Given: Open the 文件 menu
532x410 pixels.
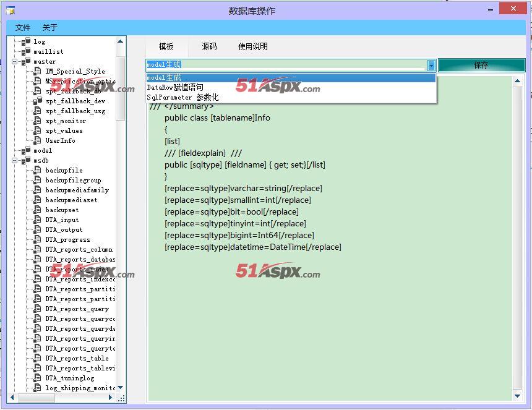Looking at the screenshot, I should (23, 27).
